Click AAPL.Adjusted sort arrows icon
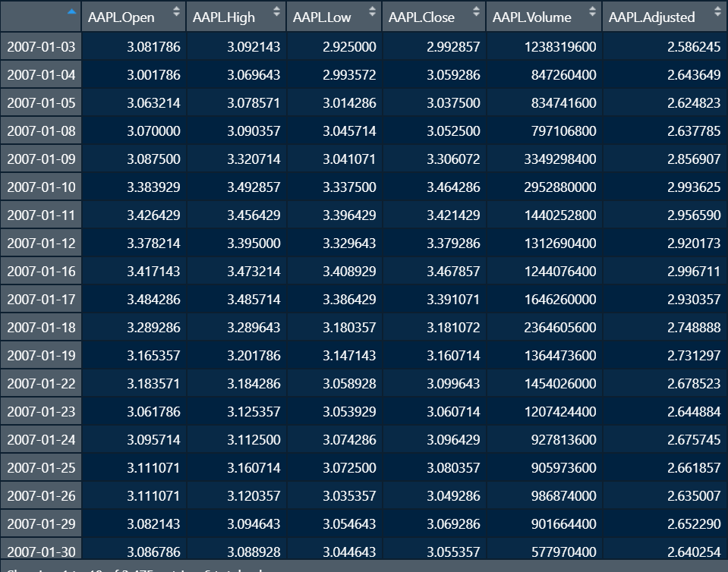 pos(719,12)
